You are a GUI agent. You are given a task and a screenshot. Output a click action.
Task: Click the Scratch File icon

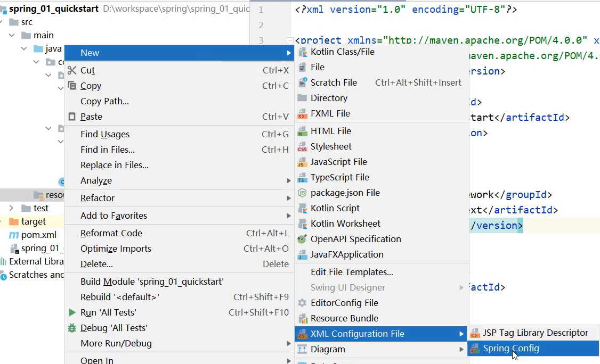tap(302, 82)
